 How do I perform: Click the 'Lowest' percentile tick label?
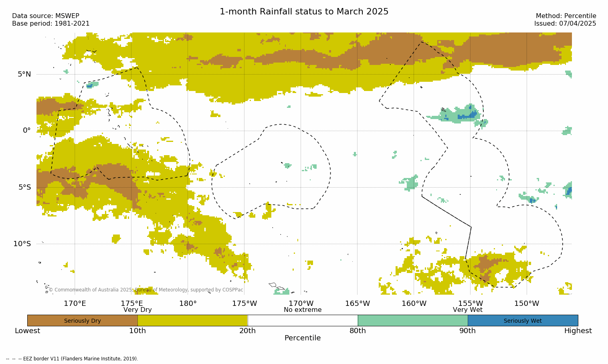pyautogui.click(x=28, y=331)
